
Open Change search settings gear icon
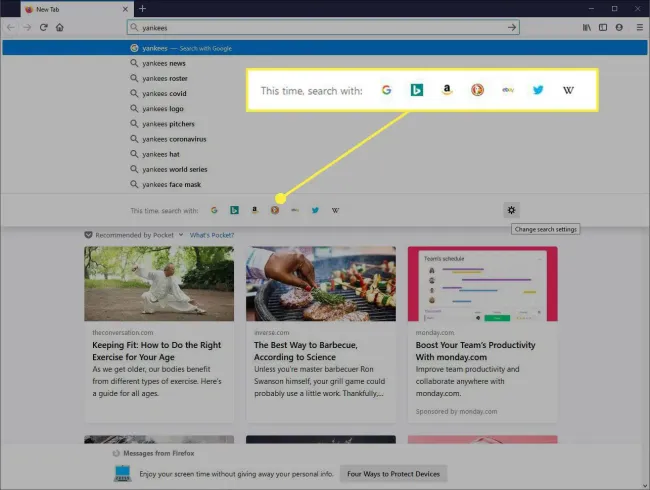(512, 210)
